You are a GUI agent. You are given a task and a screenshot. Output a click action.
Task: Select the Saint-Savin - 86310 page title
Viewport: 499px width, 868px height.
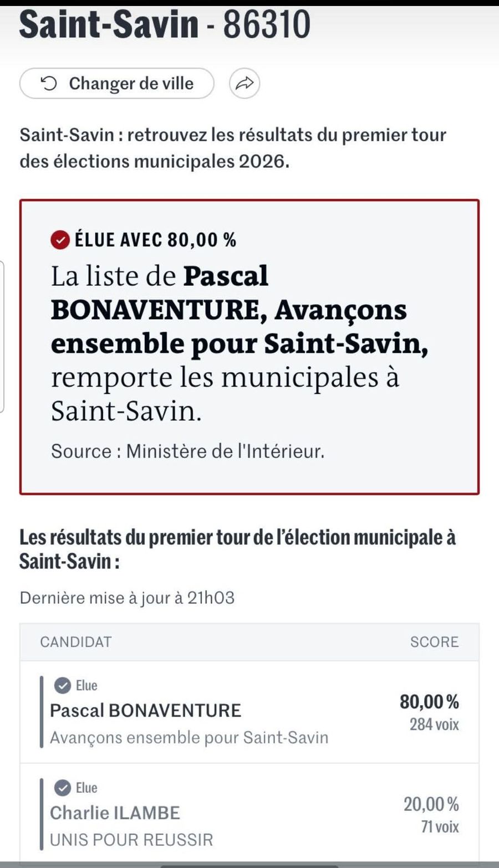165,25
